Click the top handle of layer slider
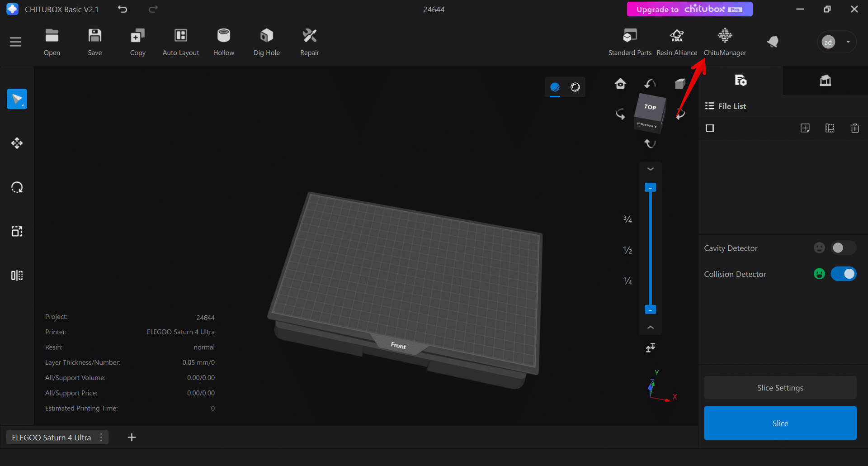Image resolution: width=868 pixels, height=466 pixels. [650, 187]
